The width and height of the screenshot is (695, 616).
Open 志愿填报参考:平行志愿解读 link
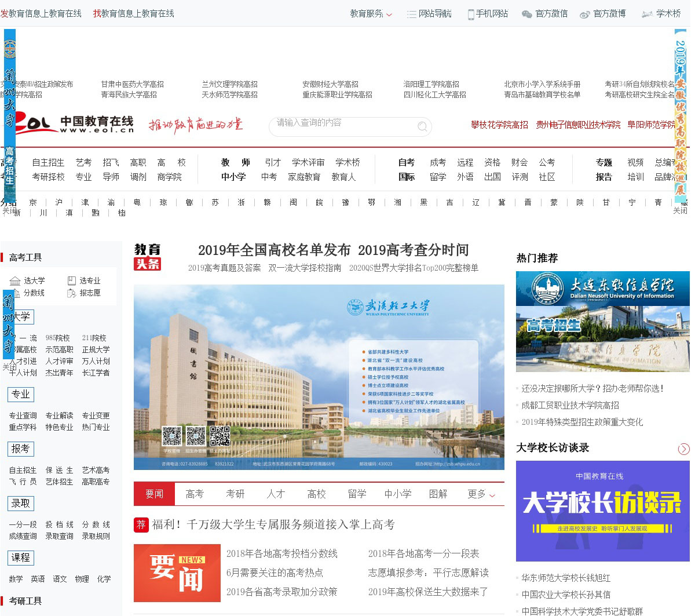pos(429,573)
